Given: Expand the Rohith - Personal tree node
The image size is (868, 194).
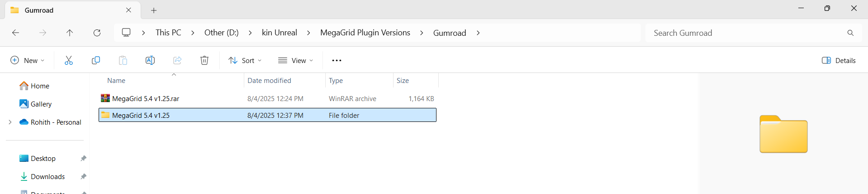Looking at the screenshot, I should (x=10, y=122).
